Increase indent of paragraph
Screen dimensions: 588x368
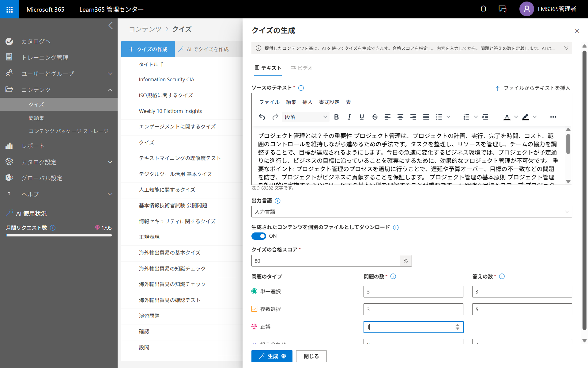[x=485, y=117]
